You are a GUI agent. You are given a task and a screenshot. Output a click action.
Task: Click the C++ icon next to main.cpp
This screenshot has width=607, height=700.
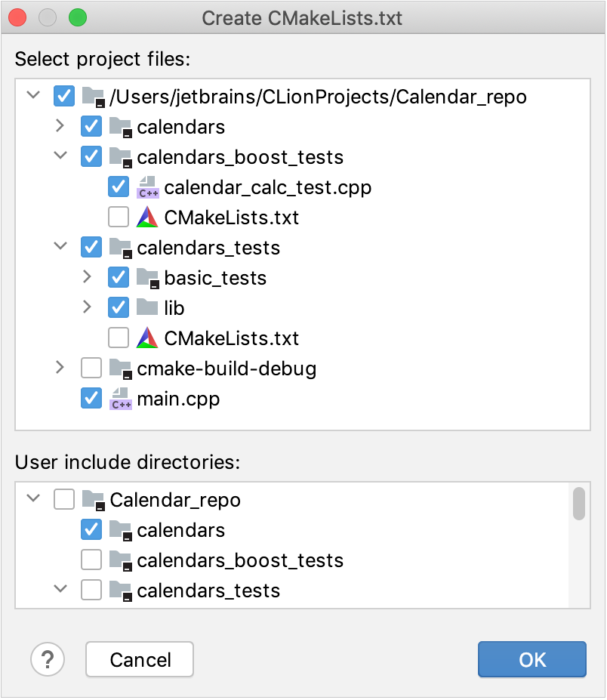pyautogui.click(x=119, y=398)
